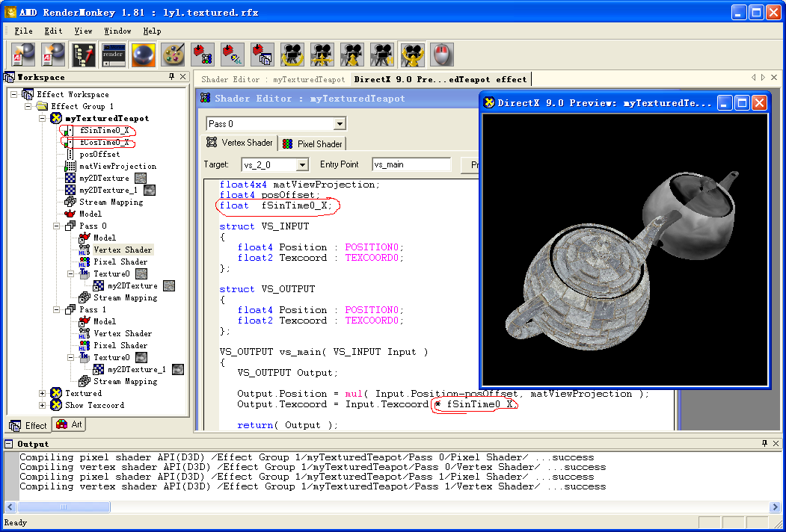Expand the Textured effect node
786x532 pixels.
tap(42, 393)
